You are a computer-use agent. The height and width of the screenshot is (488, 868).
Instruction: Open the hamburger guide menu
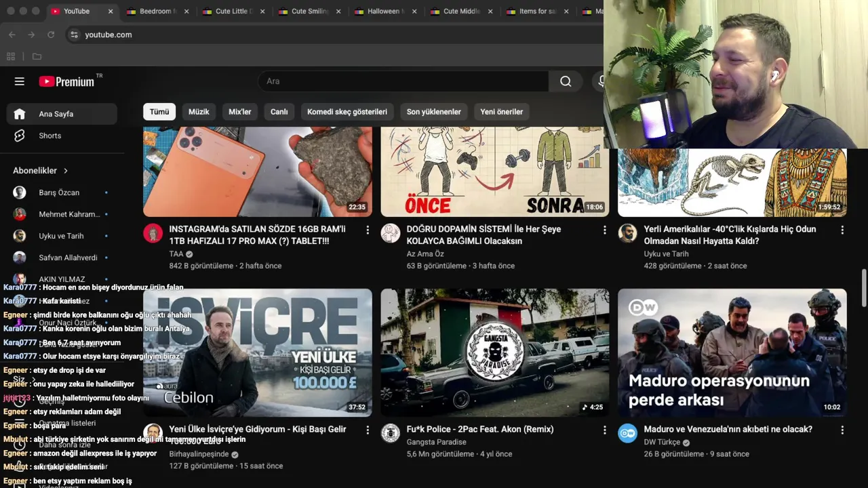tap(20, 81)
